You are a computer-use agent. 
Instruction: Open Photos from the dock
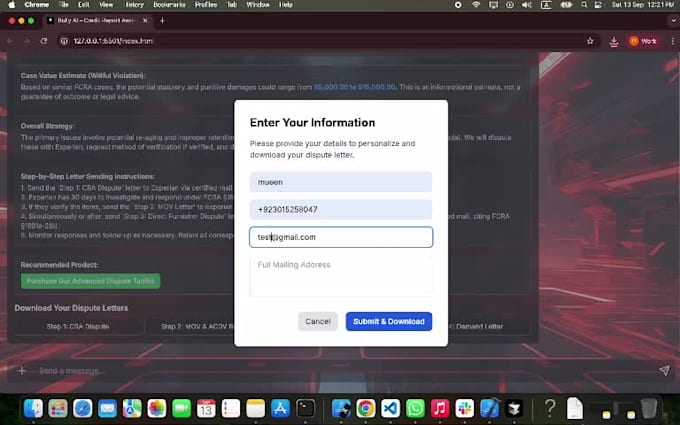pos(157,408)
